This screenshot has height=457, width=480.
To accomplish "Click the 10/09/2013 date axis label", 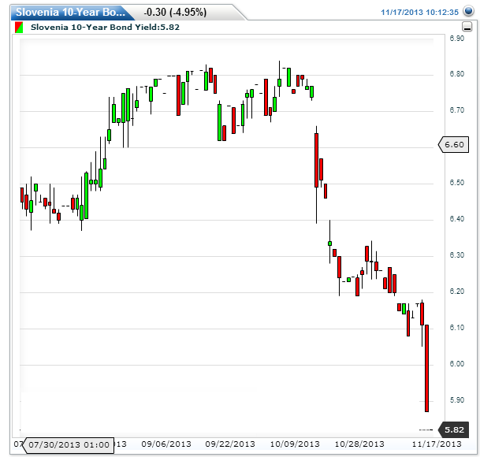I will coord(295,444).
